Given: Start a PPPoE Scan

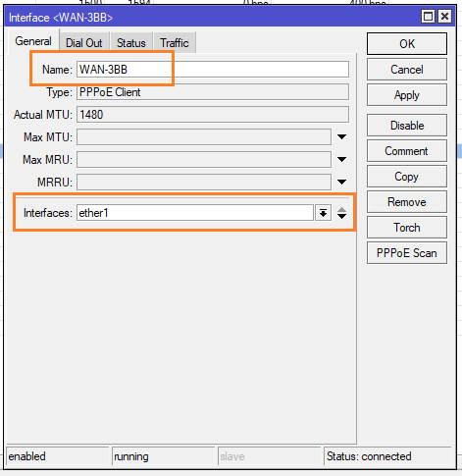Looking at the screenshot, I should point(407,253).
